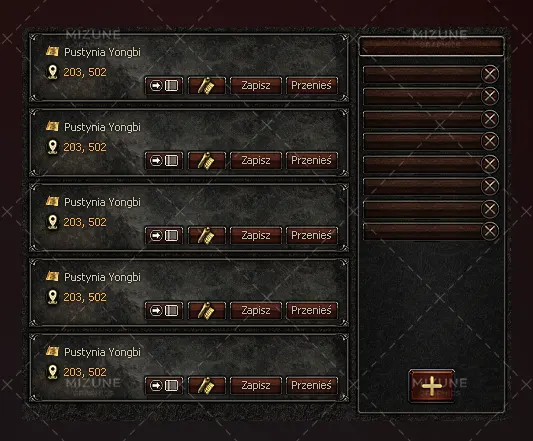Remove the eighth slot with X icon
The height and width of the screenshot is (441, 533).
490,231
